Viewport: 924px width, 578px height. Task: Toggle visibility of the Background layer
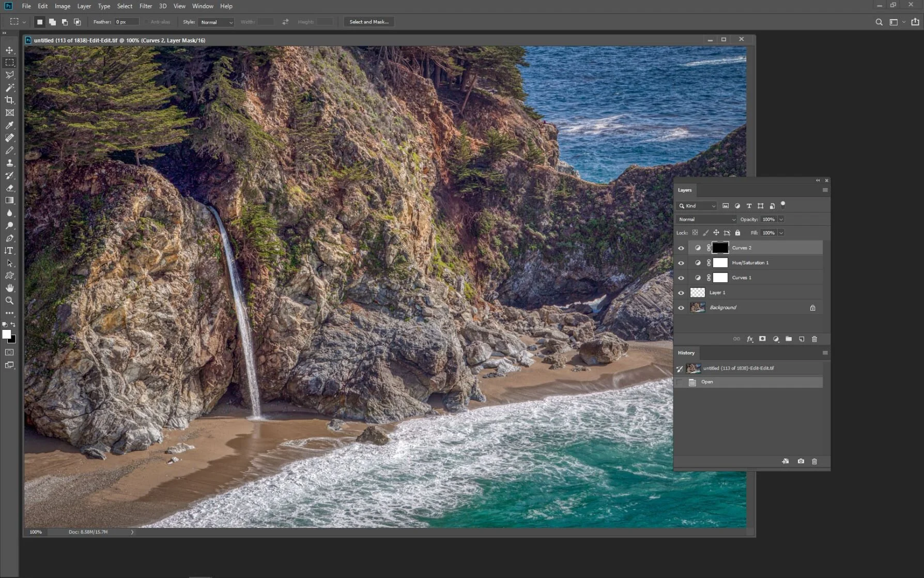[x=681, y=308]
